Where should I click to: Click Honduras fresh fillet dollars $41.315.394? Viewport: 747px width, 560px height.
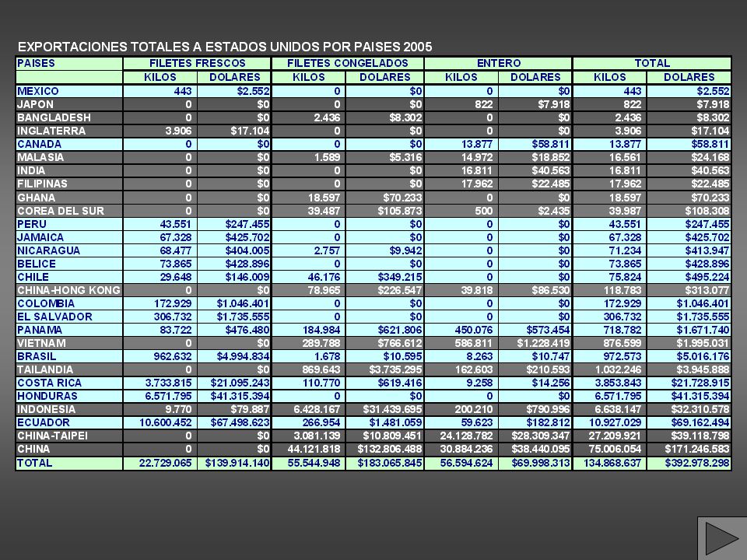(240, 396)
